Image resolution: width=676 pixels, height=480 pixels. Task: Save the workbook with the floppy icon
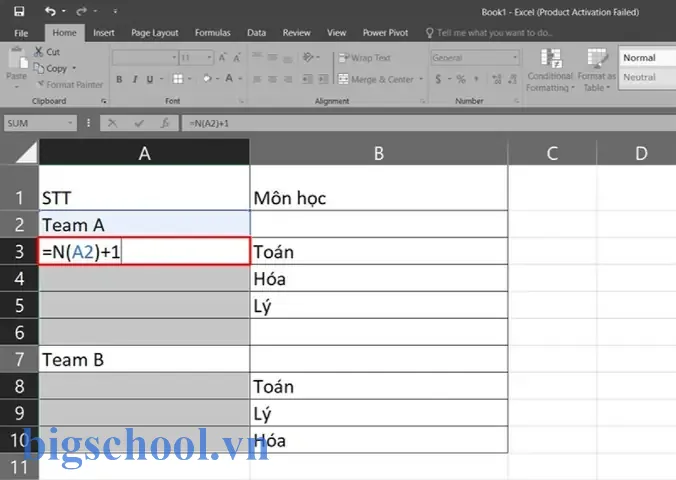tap(19, 11)
